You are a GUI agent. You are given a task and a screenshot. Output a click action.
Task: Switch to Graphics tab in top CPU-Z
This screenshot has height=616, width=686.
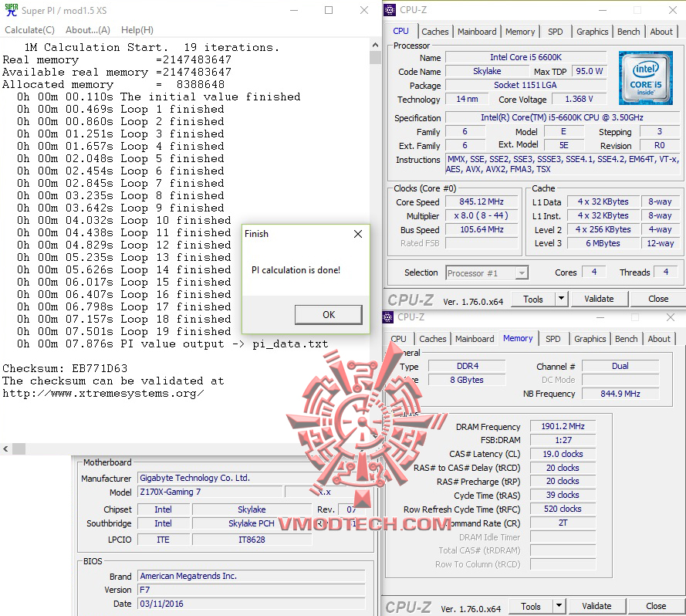tap(592, 32)
